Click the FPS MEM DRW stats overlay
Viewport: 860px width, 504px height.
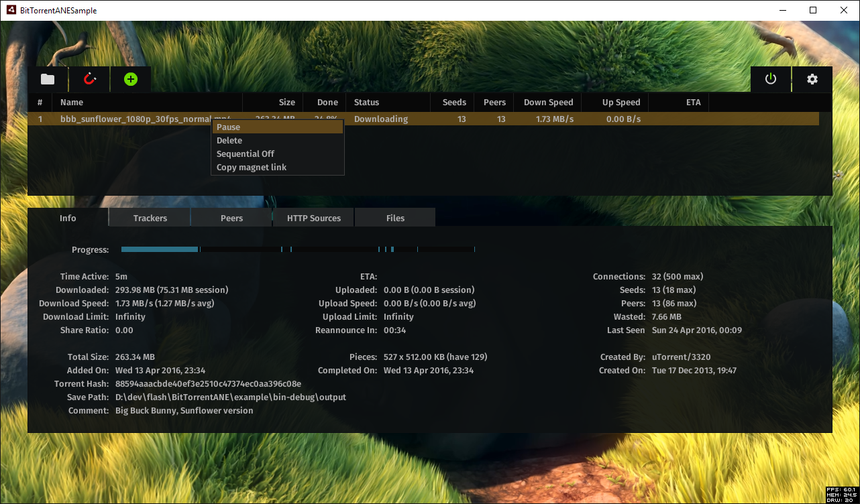pyautogui.click(x=842, y=495)
